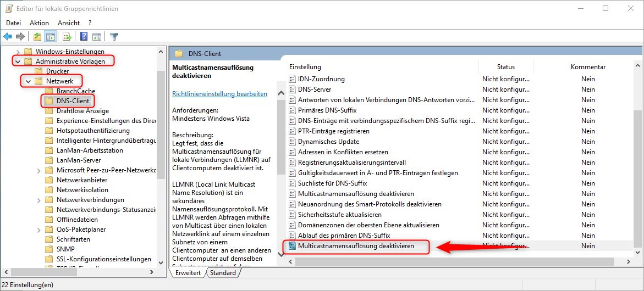Collapse the Administrative Vorlagen node
The width and height of the screenshot is (644, 291).
pos(19,61)
